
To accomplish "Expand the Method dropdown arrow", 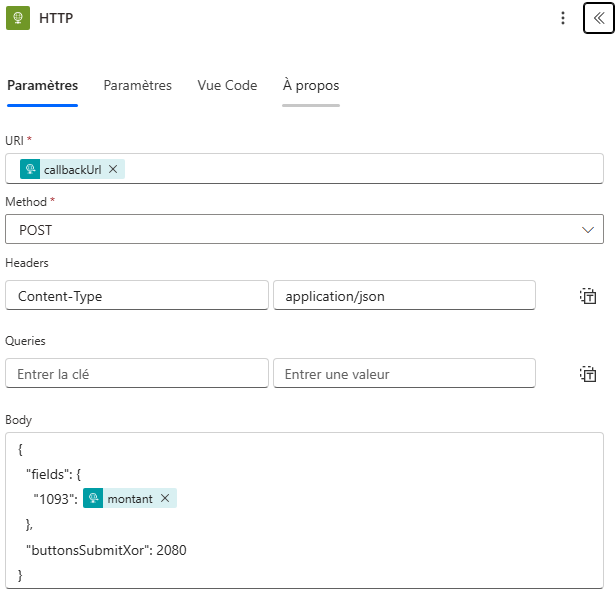I will point(588,230).
